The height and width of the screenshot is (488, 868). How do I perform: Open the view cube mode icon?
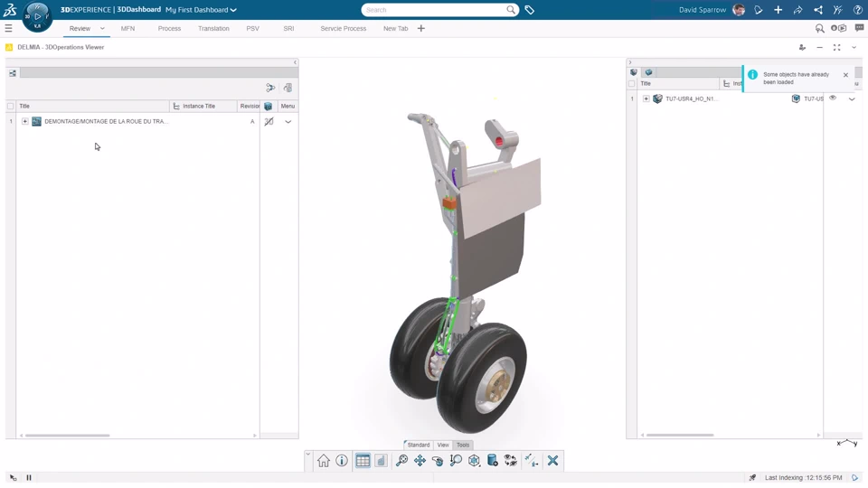coord(475,460)
